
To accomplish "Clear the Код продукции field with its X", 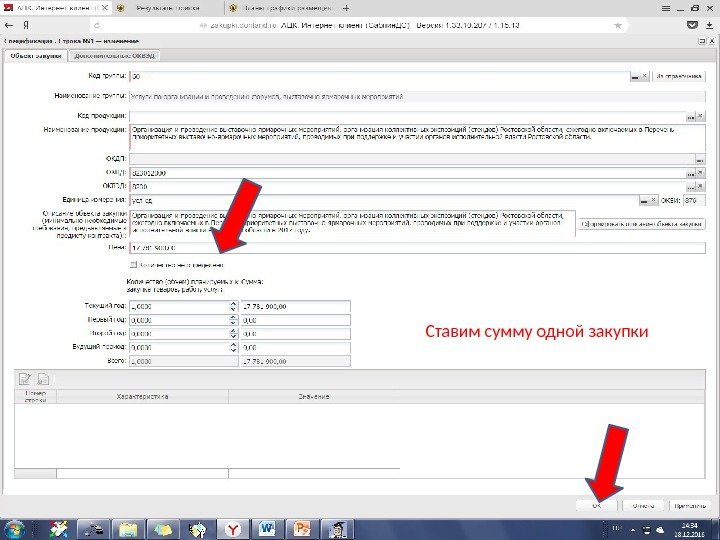I will pos(700,116).
